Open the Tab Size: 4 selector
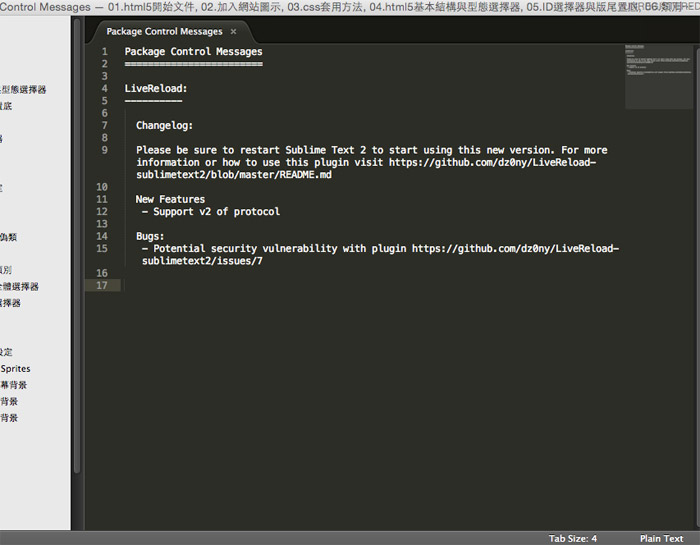The width and height of the screenshot is (700, 545). (x=573, y=538)
